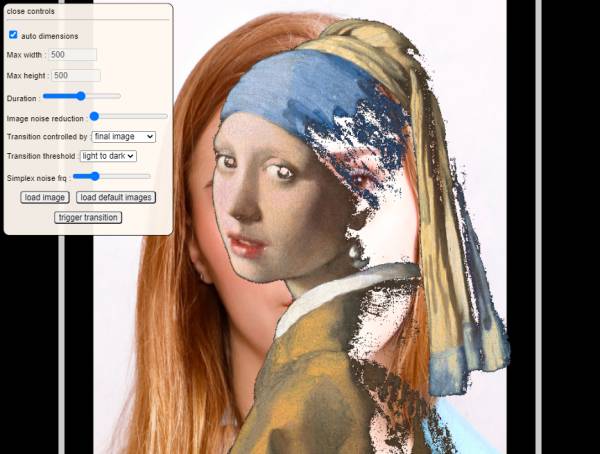Screen dimensions: 600x454
Task: Click the "Image noise reduction" label text
Action: coord(45,118)
